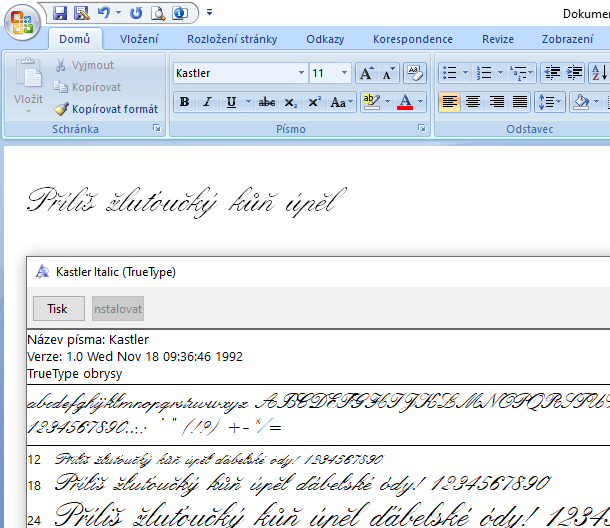The height and width of the screenshot is (528, 610).
Task: Open the Rozložení stránky tab
Action: (x=231, y=39)
